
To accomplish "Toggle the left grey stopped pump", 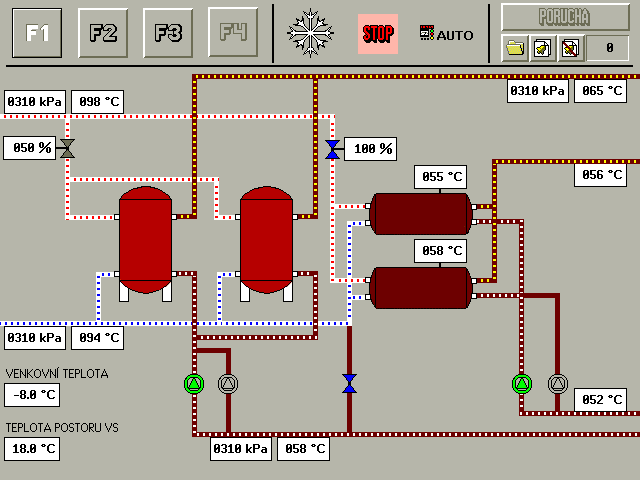I will (x=228, y=383).
